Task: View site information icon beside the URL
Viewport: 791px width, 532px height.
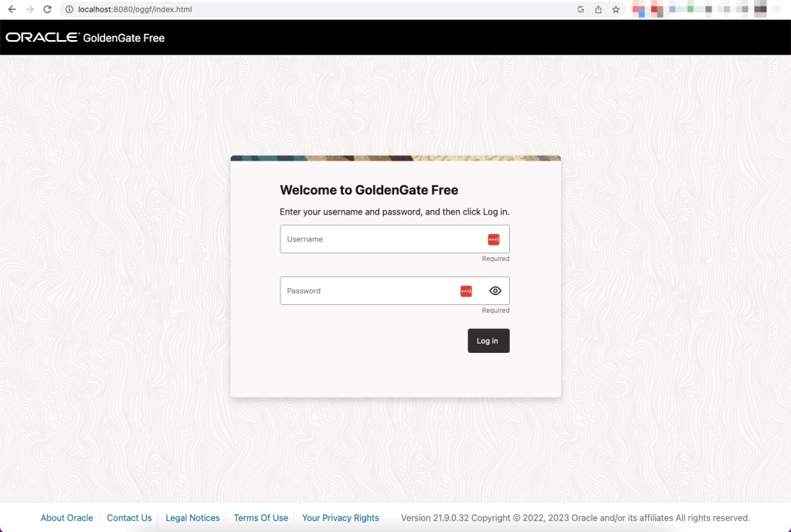Action: pos(68,9)
